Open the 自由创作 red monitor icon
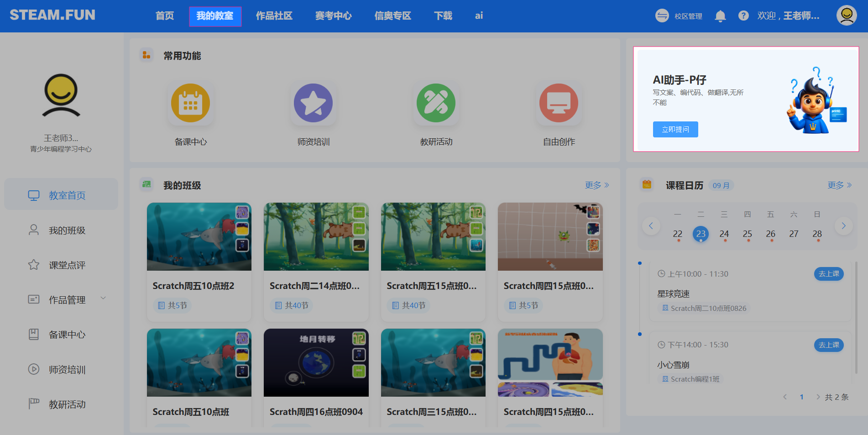This screenshot has width=868, height=435. (x=559, y=103)
